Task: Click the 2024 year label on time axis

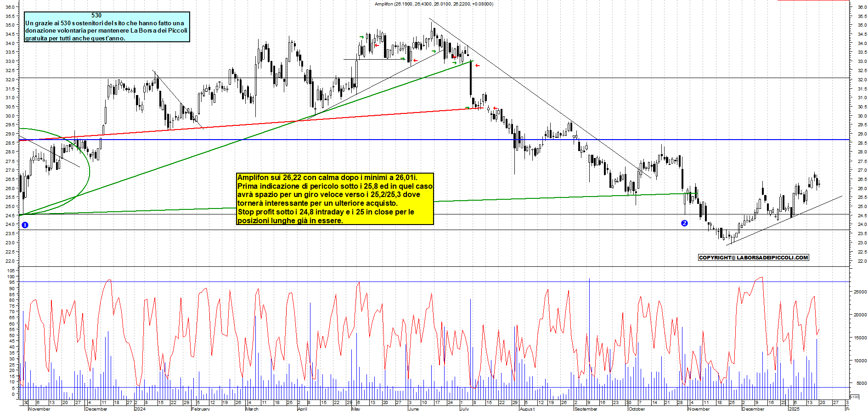Action: (x=140, y=409)
